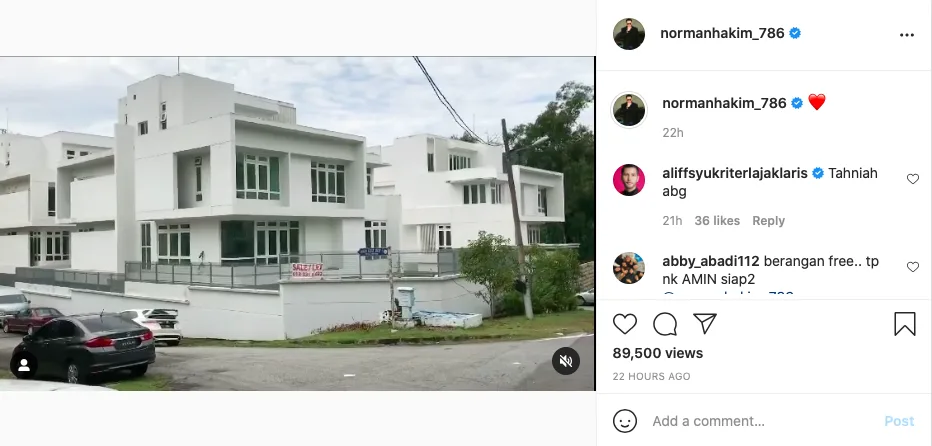Click the Post comment button
This screenshot has width=932, height=446.
[x=899, y=421]
